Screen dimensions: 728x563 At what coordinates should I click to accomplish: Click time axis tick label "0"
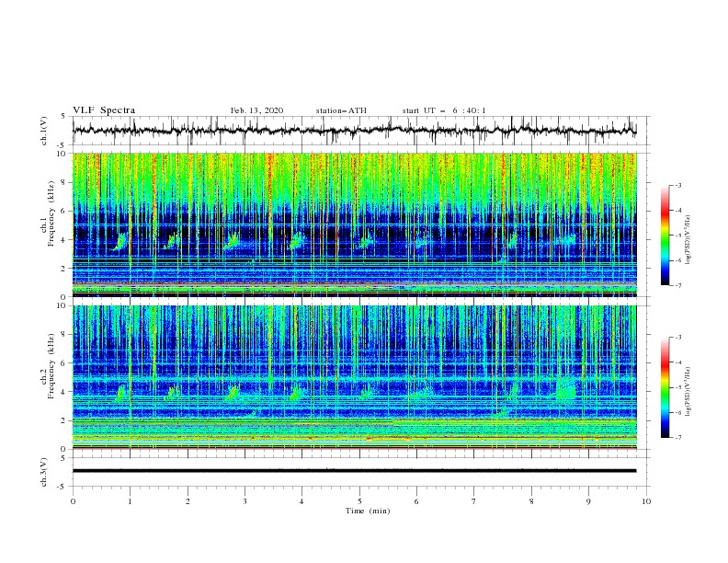click(73, 501)
